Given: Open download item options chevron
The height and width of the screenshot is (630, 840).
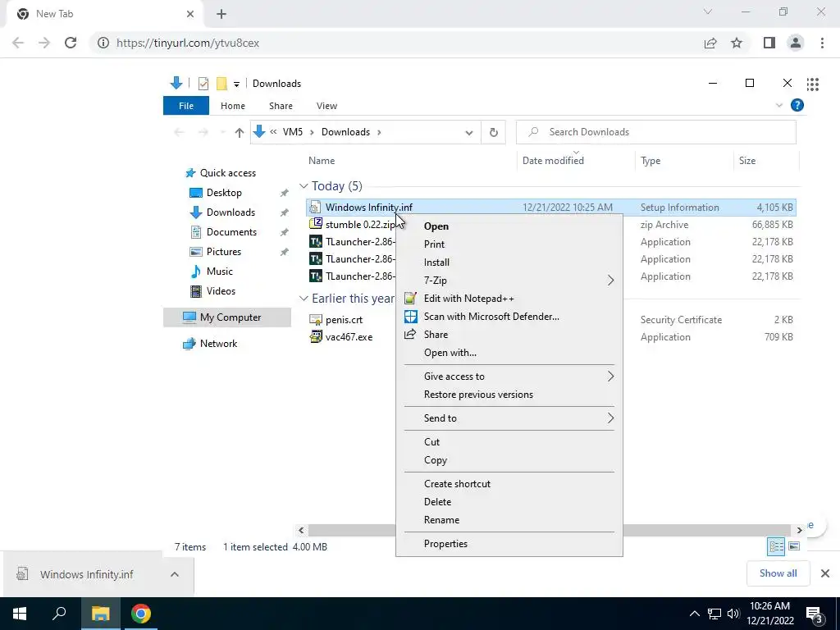Looking at the screenshot, I should click(175, 574).
